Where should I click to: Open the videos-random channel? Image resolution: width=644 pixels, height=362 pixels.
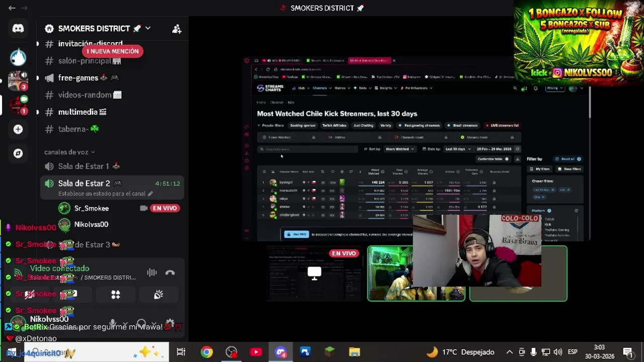90,95
